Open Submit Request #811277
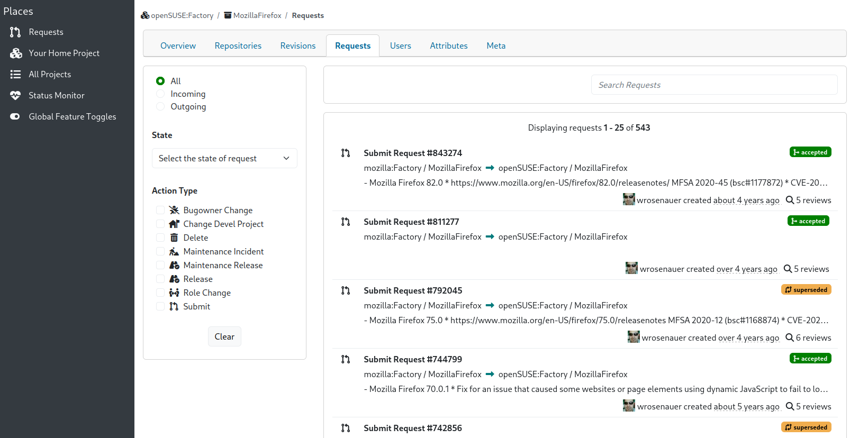This screenshot has width=868, height=438. [x=411, y=222]
